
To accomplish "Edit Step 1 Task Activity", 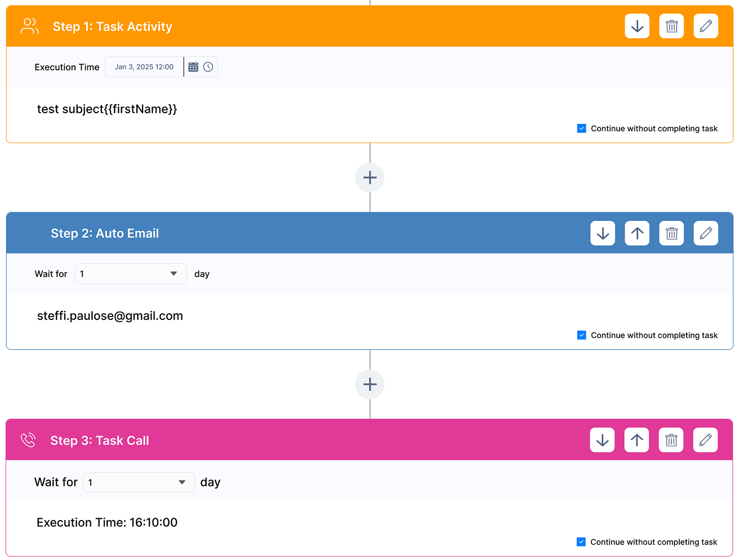I will [706, 26].
